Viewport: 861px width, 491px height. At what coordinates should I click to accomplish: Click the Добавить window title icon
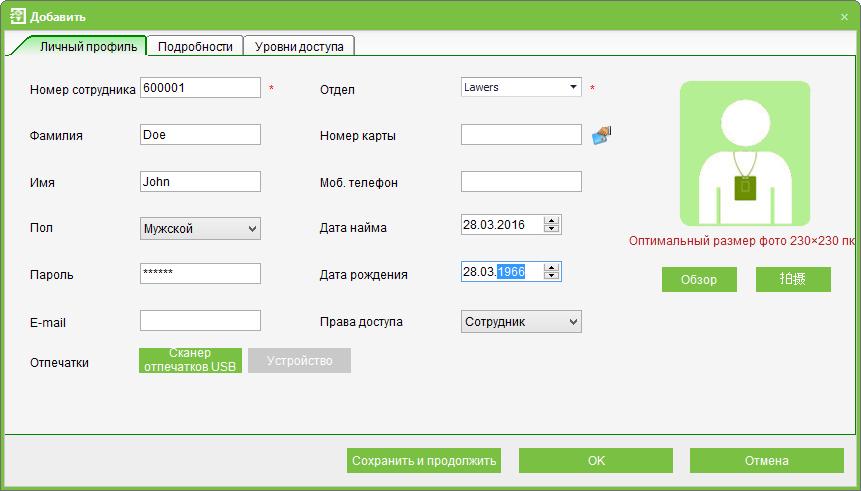click(x=18, y=16)
